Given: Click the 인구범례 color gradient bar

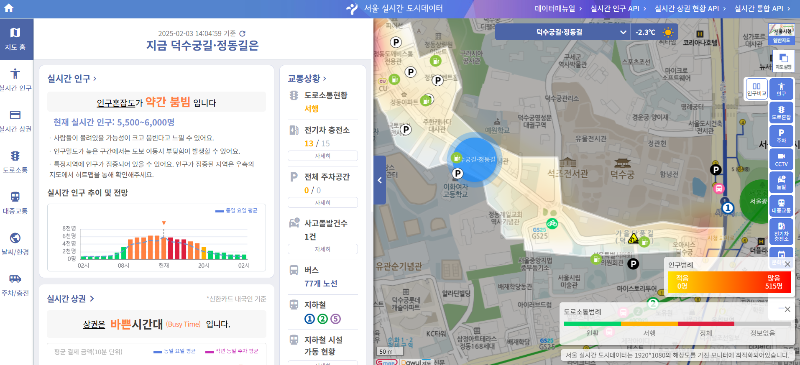Looking at the screenshot, I should (730, 282).
